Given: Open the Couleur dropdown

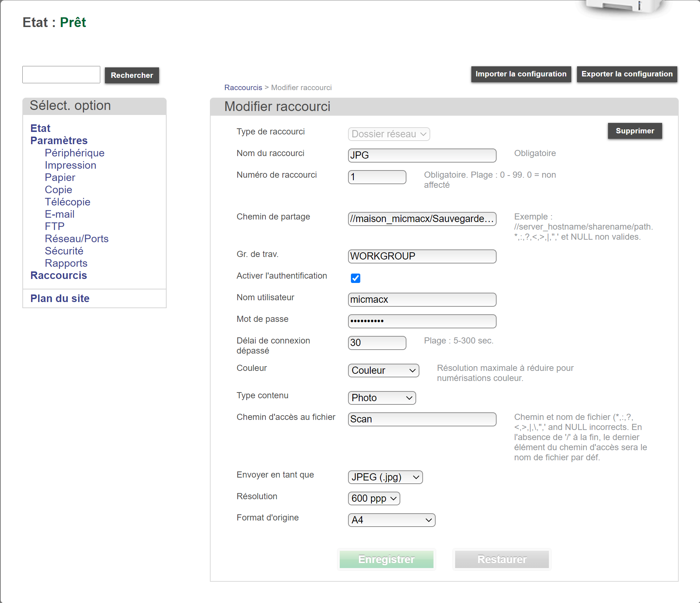Looking at the screenshot, I should (383, 371).
